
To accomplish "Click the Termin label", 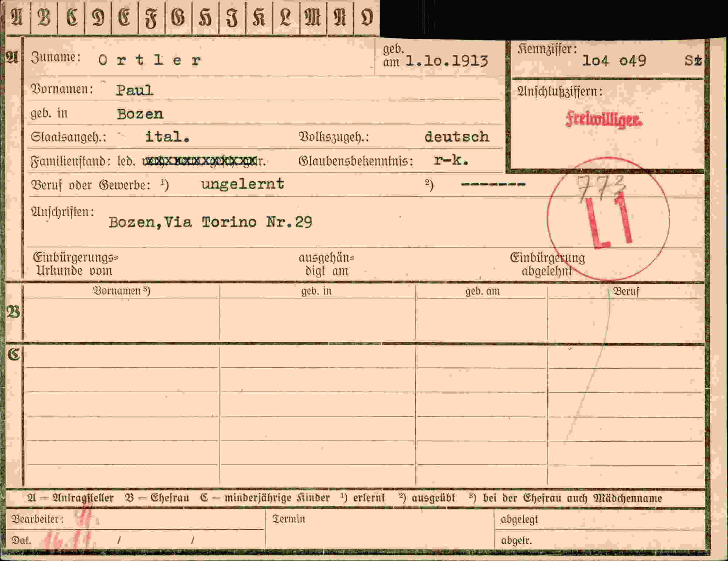I will (289, 519).
